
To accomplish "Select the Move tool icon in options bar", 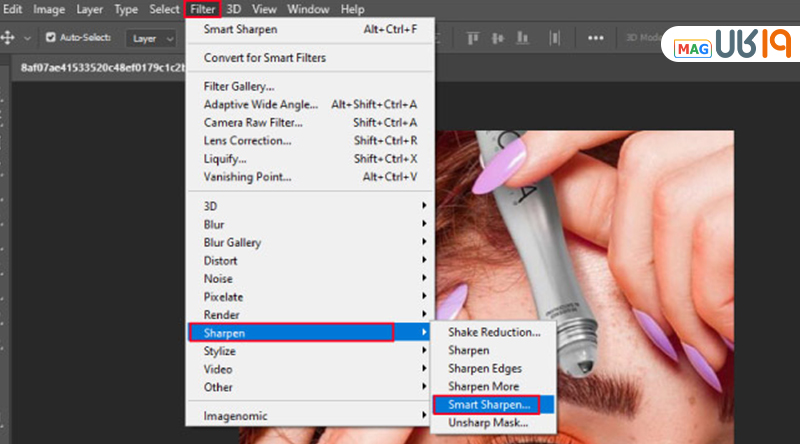I will click(x=9, y=38).
